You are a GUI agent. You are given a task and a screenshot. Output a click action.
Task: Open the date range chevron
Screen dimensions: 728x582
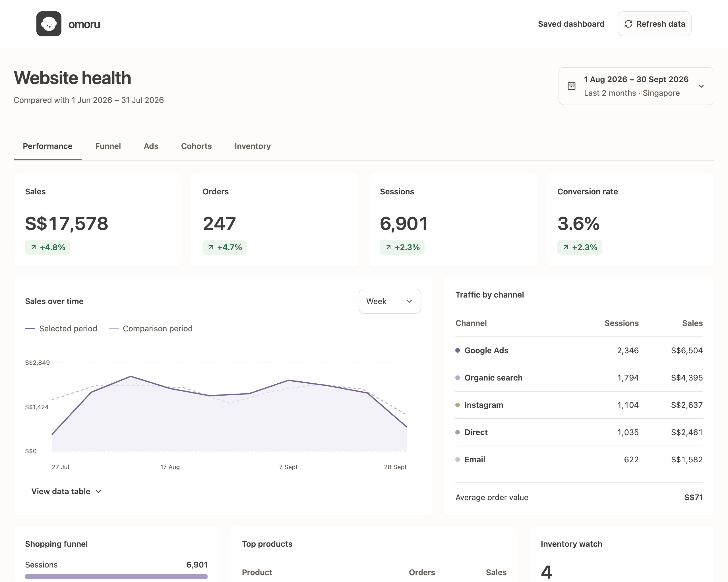click(701, 86)
